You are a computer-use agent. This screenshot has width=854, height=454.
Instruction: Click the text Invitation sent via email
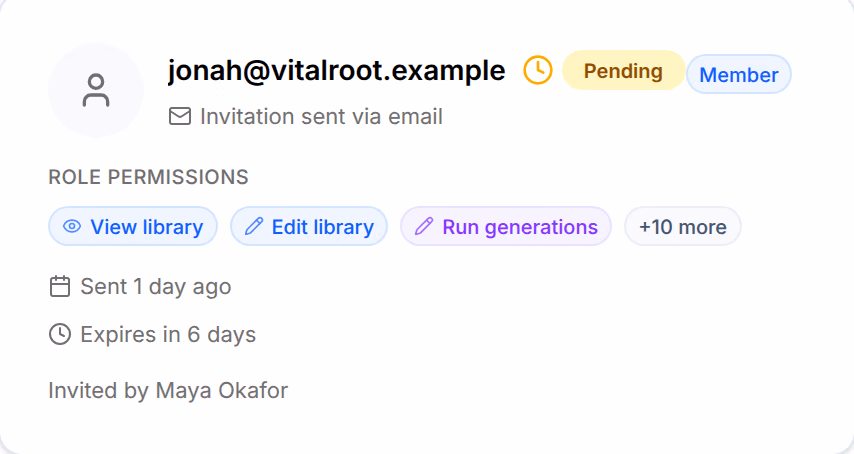tap(321, 116)
